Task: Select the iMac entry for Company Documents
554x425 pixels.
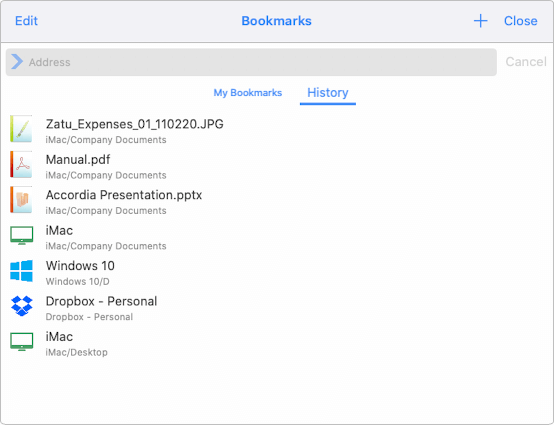Action: pos(59,230)
